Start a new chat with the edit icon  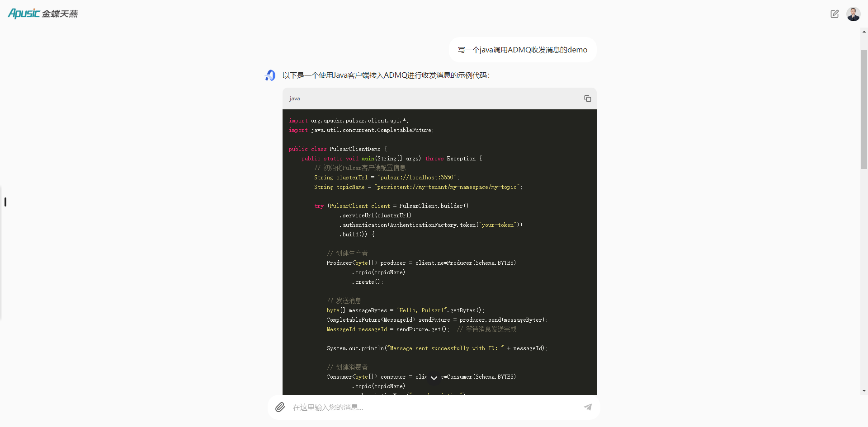point(835,14)
